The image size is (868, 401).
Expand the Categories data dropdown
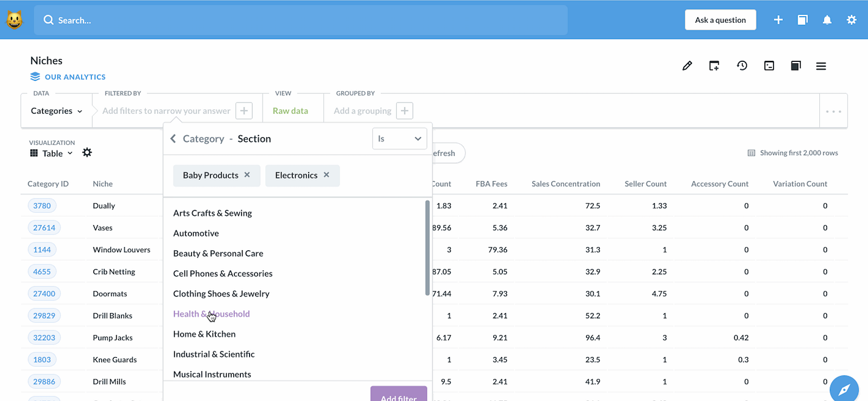pyautogui.click(x=56, y=111)
